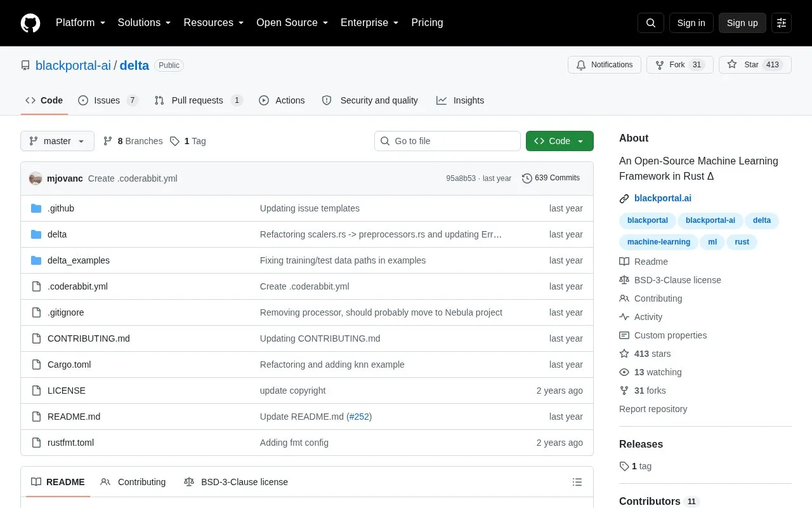Click the Sign up button

coord(742,23)
